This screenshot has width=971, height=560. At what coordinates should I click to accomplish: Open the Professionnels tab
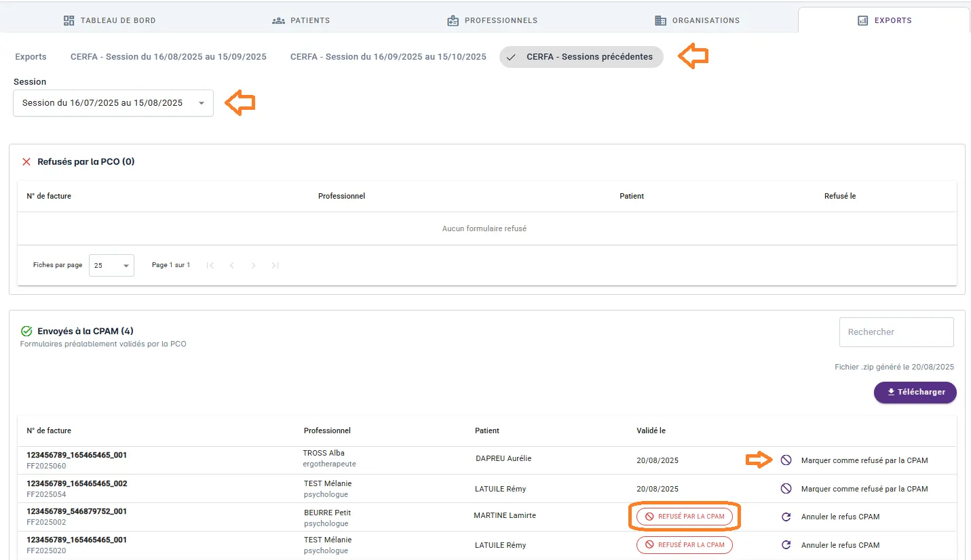tap(492, 20)
